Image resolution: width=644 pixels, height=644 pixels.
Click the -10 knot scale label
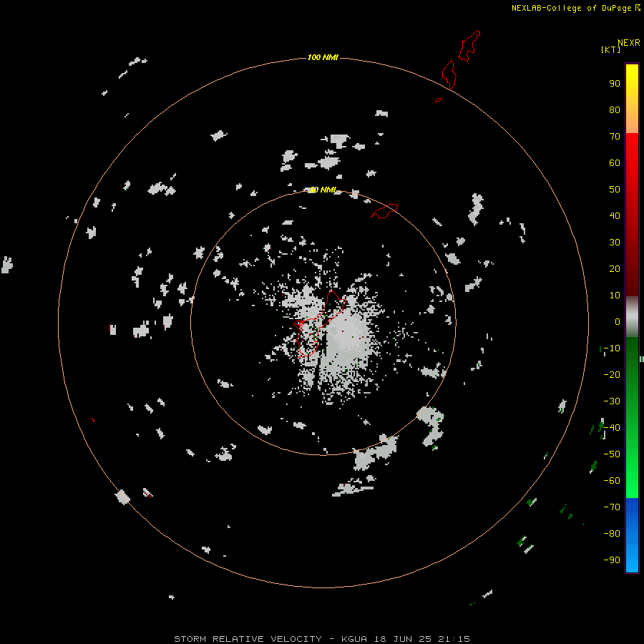[x=612, y=348]
